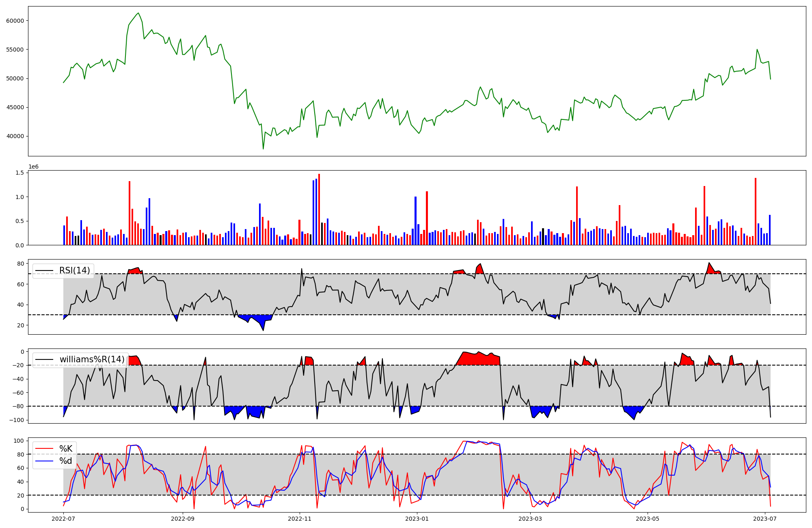Click the 40000 price axis label

tap(15, 136)
